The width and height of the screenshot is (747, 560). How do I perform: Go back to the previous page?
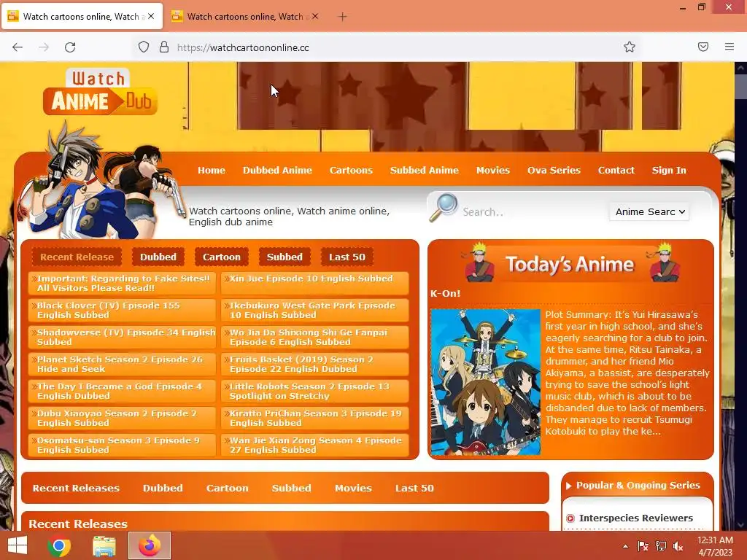pos(18,47)
